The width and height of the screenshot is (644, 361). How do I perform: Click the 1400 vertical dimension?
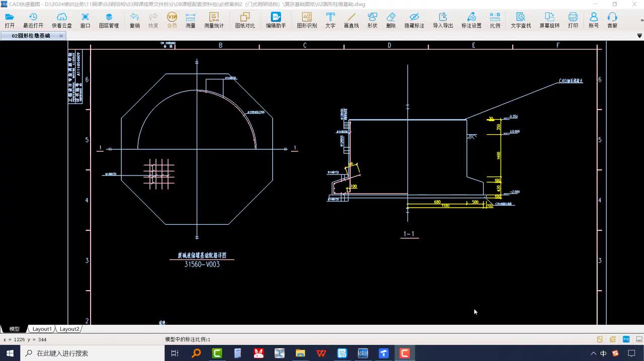[x=499, y=155]
